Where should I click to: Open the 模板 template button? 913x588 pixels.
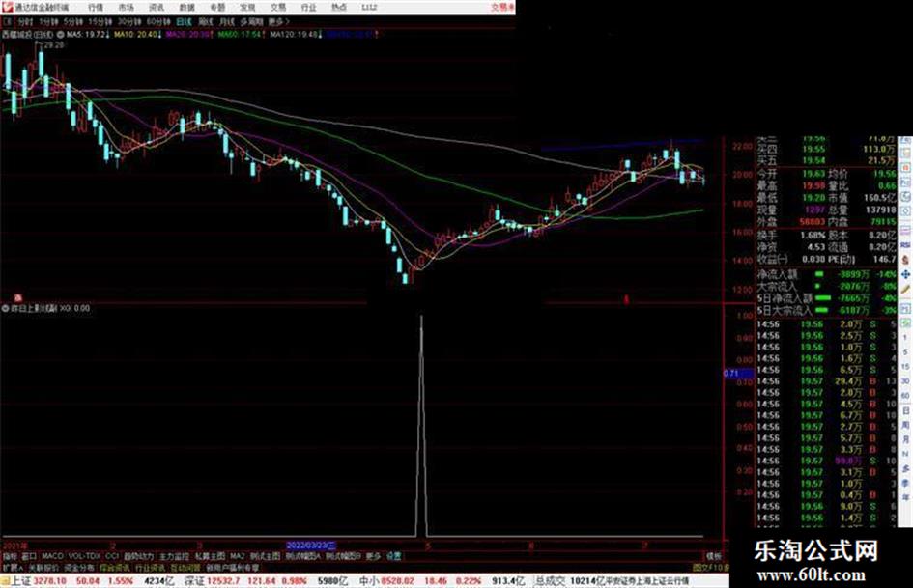[714, 556]
